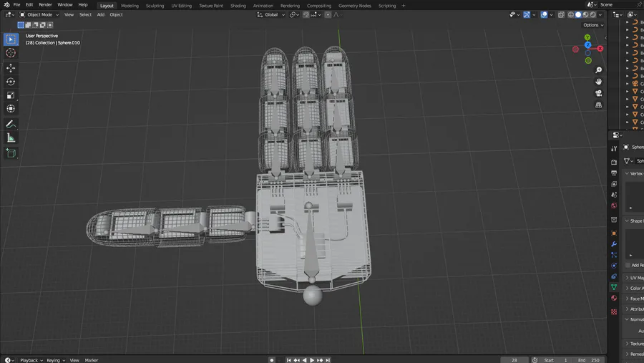This screenshot has height=363, width=644.
Task: Align view to Y axis gizmo
Action: (x=587, y=37)
